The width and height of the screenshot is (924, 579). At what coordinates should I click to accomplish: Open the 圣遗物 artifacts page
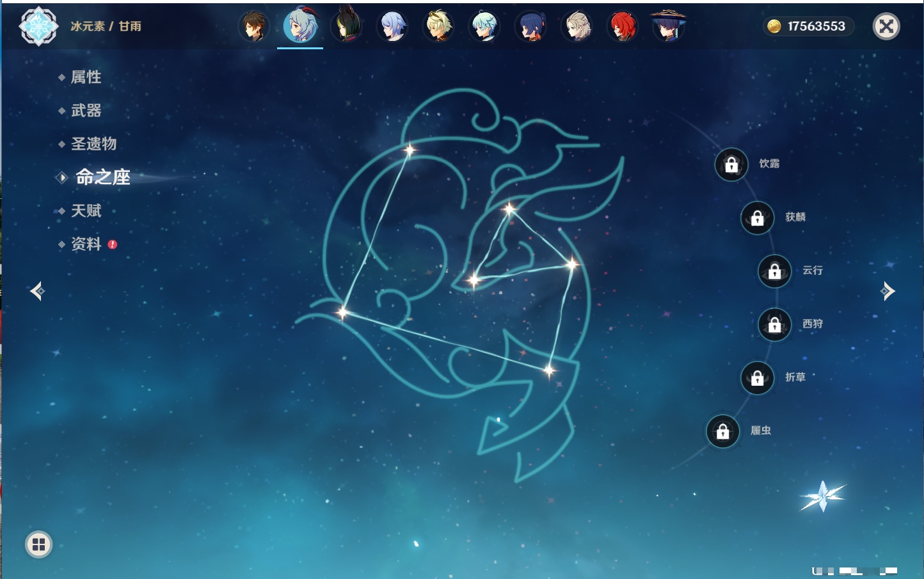93,144
